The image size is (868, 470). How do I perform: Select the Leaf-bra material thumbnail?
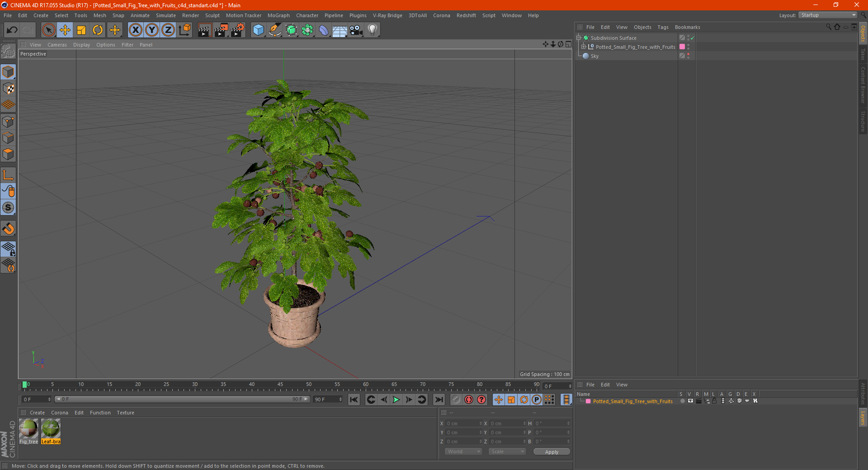(51, 429)
